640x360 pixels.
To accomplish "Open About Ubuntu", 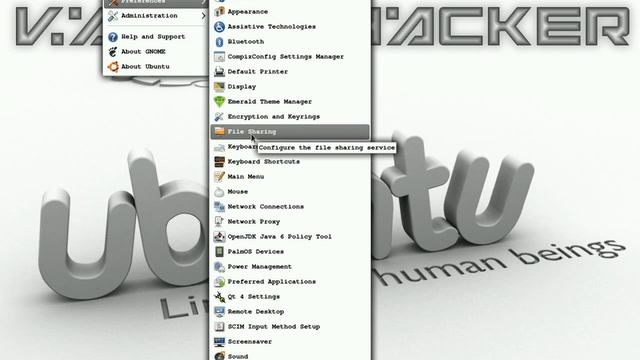I will coord(156,67).
